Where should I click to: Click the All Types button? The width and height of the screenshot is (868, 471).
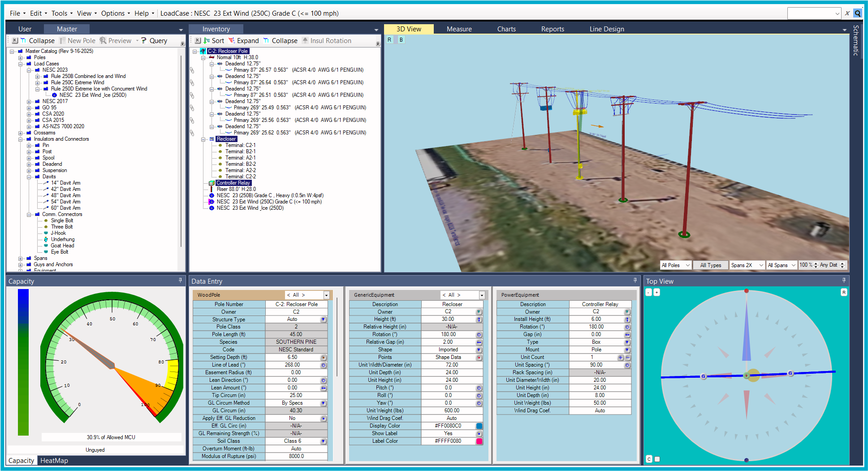tap(711, 265)
